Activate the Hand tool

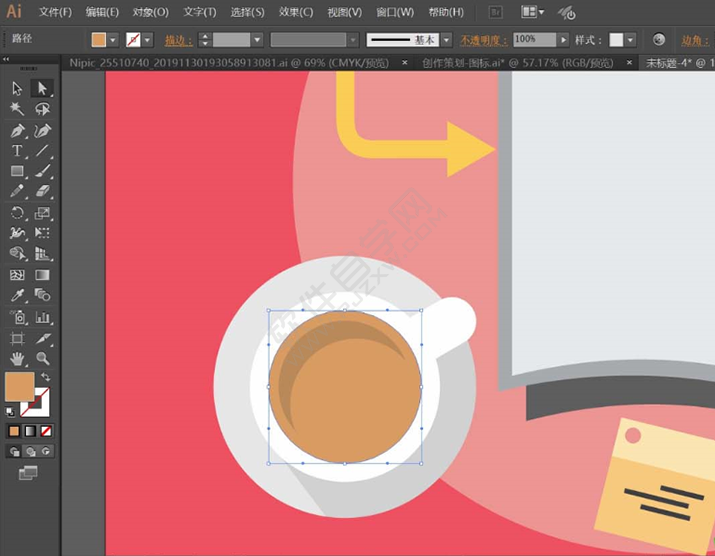pyautogui.click(x=17, y=357)
